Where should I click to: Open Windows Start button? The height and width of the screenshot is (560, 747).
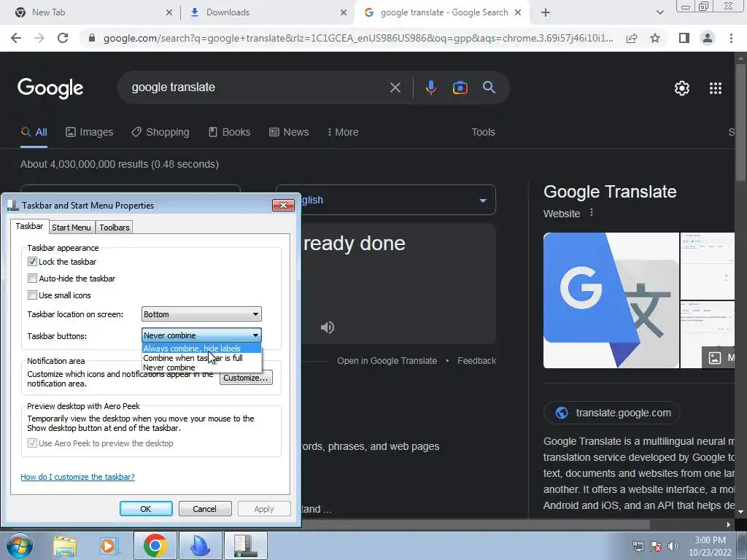point(20,545)
